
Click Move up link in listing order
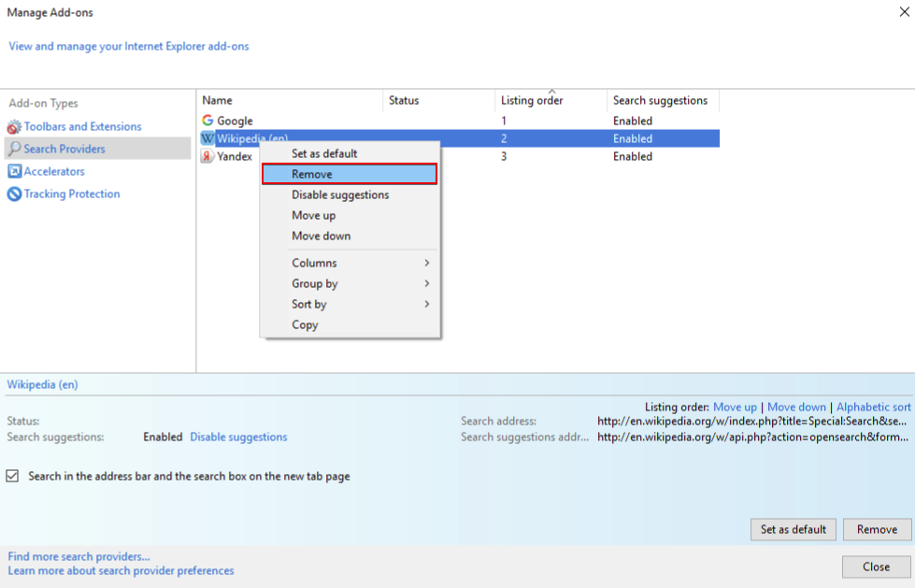click(735, 407)
